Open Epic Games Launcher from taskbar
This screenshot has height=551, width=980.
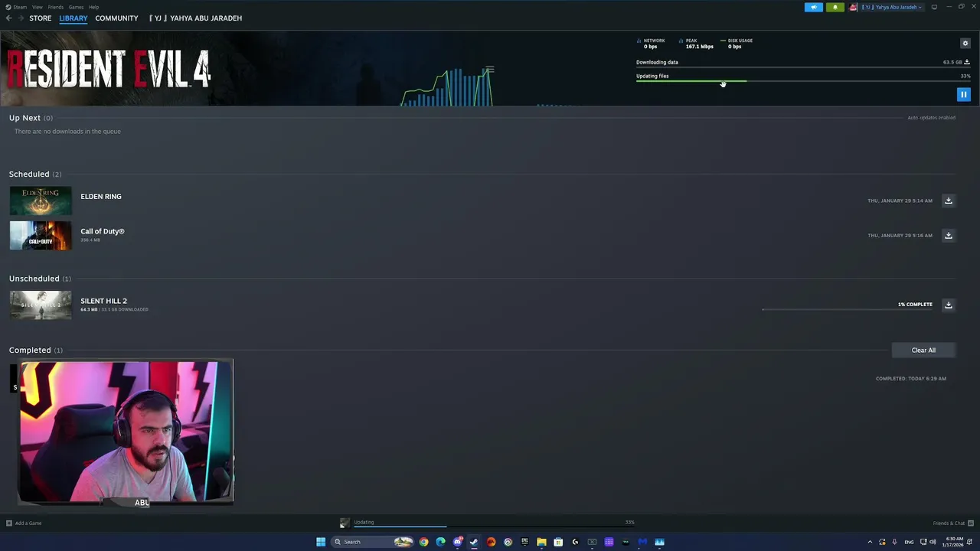[524, 542]
